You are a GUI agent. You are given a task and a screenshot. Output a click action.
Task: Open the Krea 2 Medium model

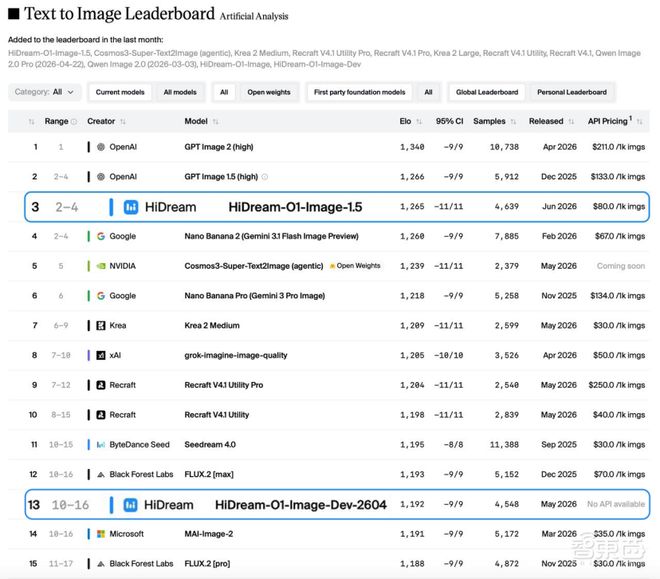point(212,325)
